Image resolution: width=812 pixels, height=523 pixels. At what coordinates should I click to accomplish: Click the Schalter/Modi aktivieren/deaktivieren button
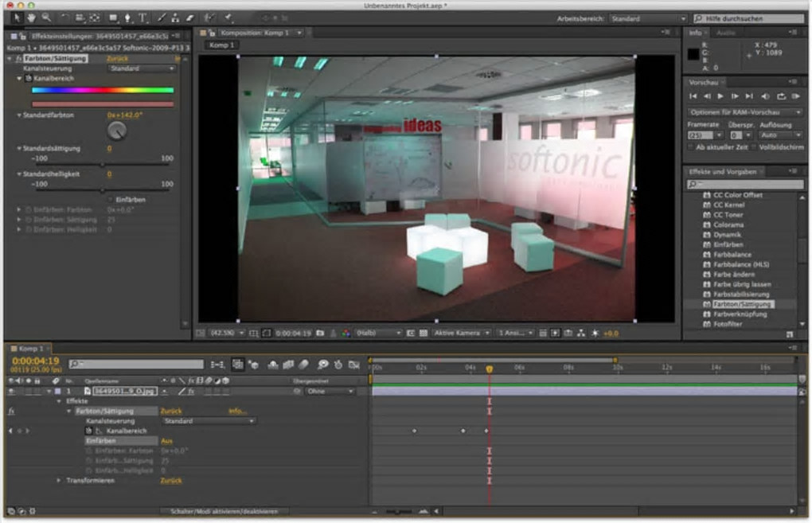224,511
